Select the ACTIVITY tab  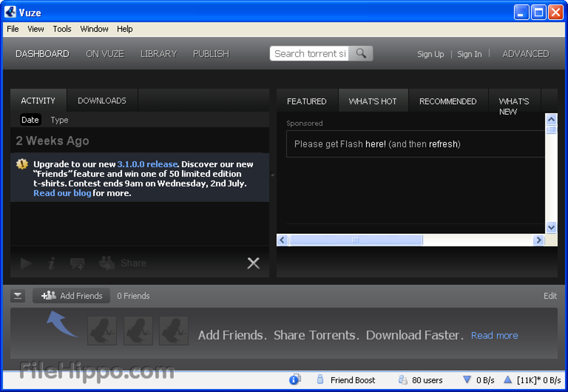pyautogui.click(x=38, y=100)
